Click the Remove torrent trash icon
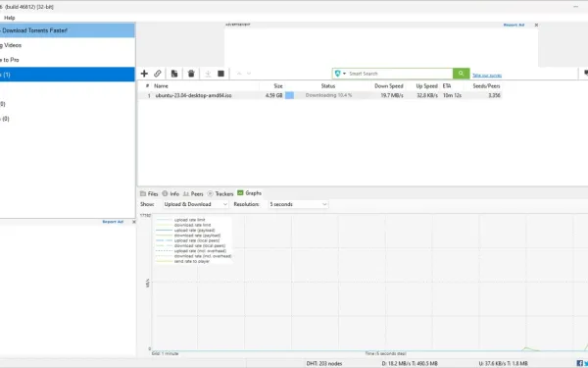 tap(191, 74)
